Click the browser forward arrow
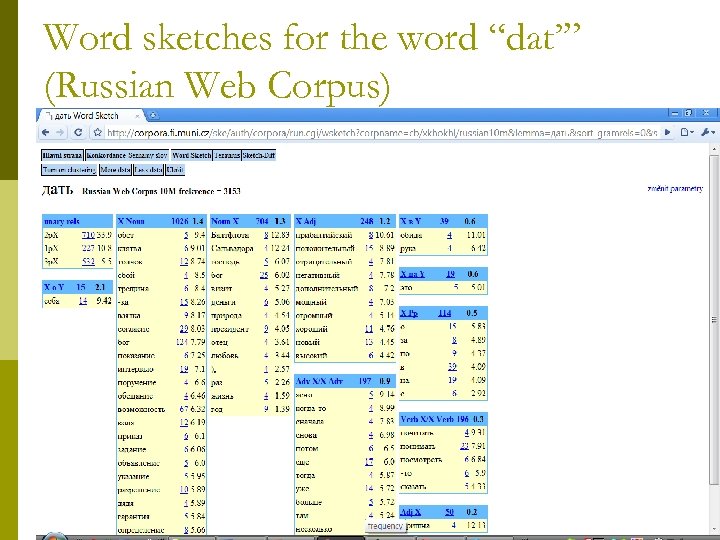This screenshot has width=720, height=540. 61,132
